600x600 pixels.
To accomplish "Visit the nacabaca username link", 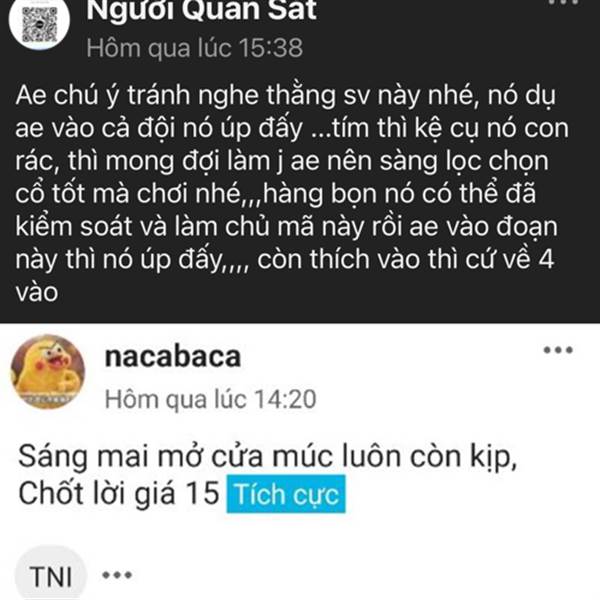I will tap(173, 357).
